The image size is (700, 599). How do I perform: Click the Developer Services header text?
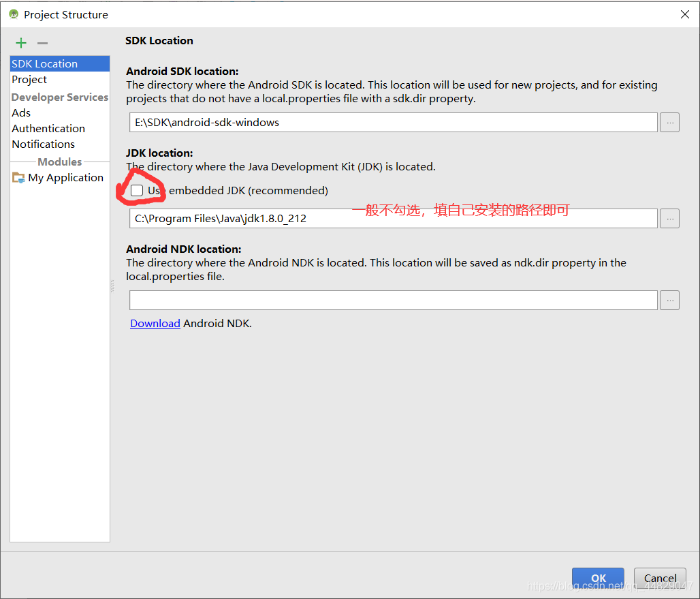[60, 97]
